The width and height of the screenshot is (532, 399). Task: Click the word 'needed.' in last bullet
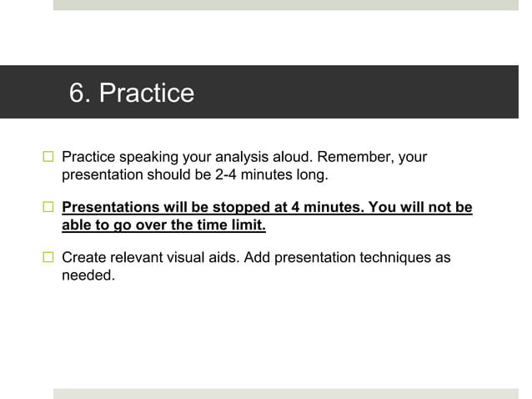click(x=88, y=275)
